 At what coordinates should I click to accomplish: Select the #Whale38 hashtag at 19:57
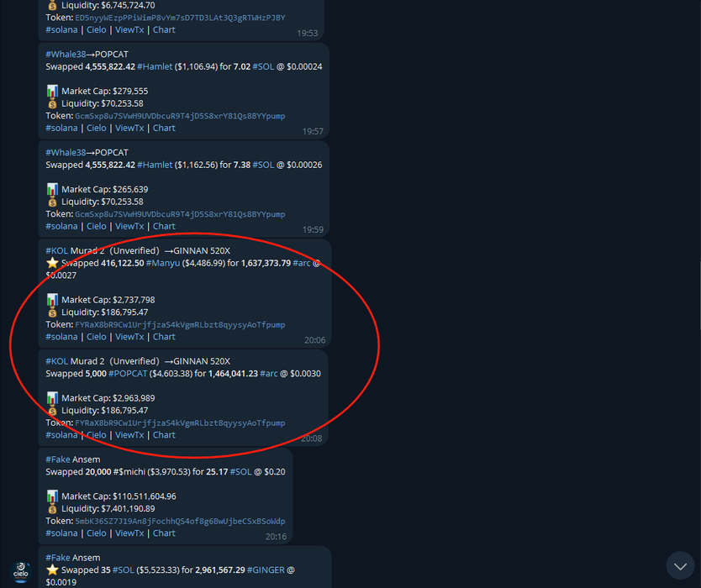[66, 55]
